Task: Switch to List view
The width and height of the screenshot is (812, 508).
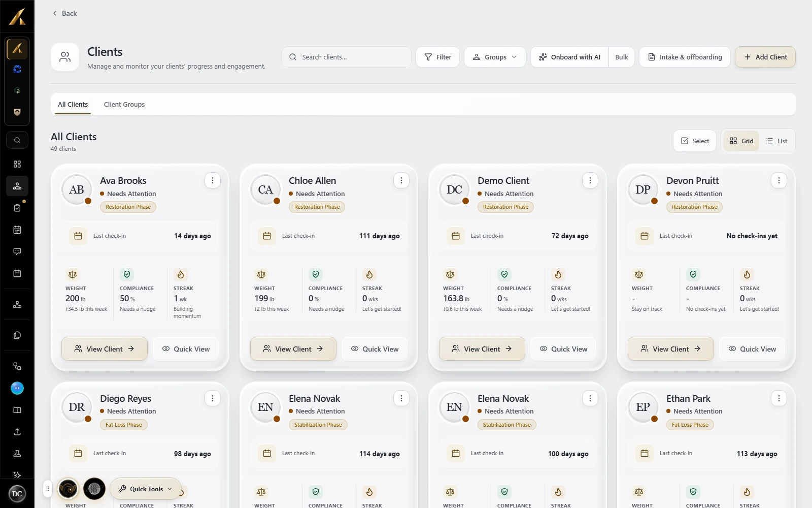Action: [x=777, y=141]
